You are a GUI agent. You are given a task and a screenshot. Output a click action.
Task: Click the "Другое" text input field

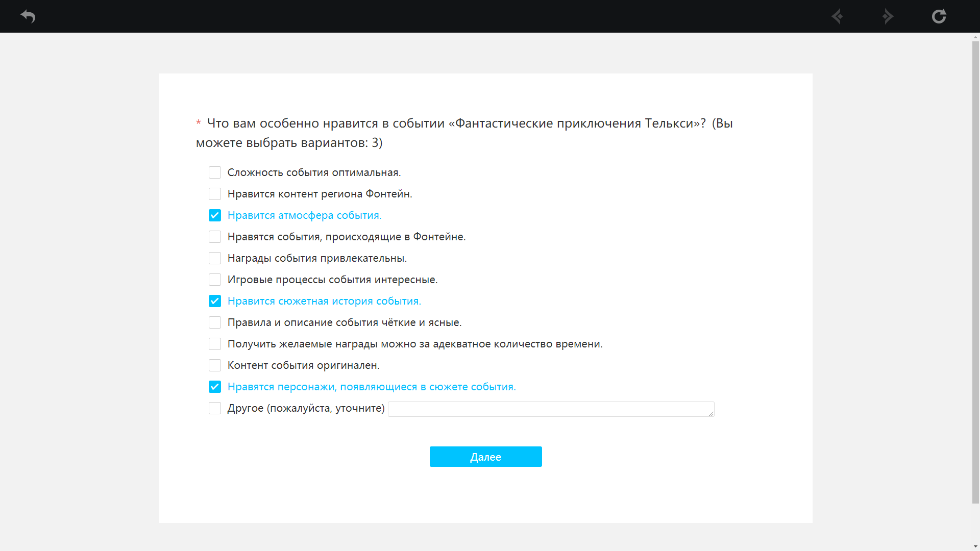coord(551,409)
